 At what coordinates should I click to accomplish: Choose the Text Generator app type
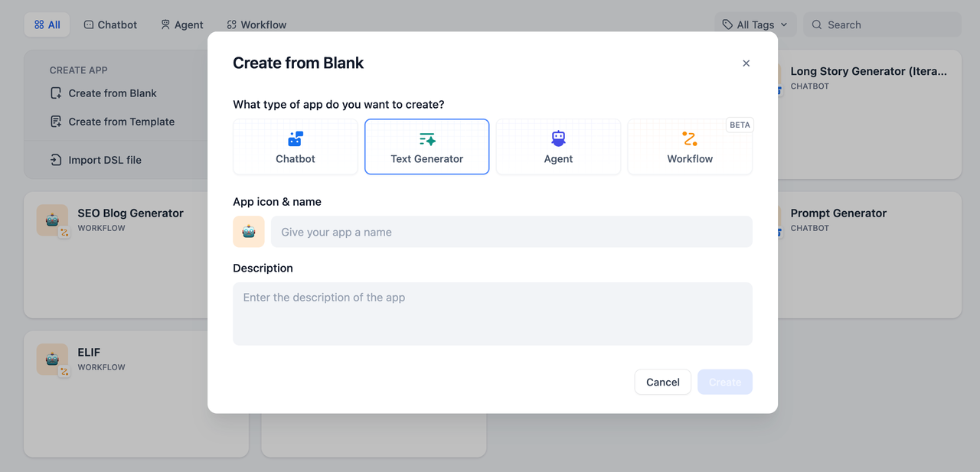(426, 147)
